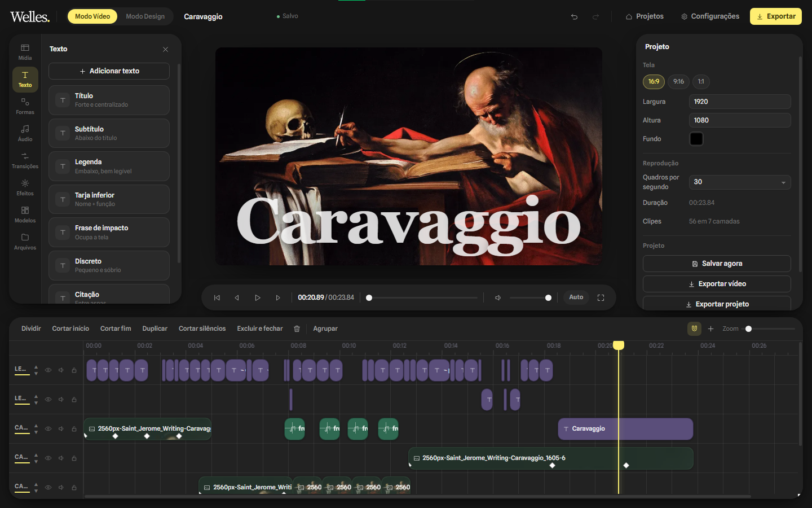Add a Legenda text preset
The height and width of the screenshot is (508, 812).
109,166
